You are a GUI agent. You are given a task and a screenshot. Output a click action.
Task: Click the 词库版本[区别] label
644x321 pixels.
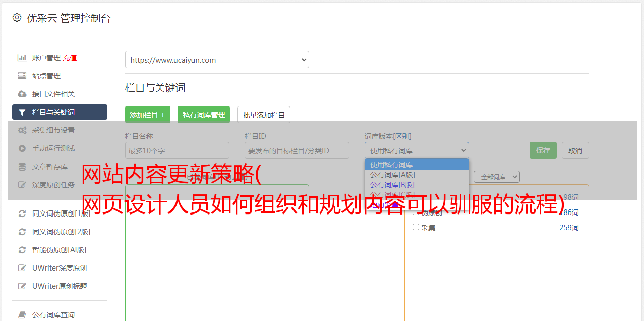click(388, 136)
